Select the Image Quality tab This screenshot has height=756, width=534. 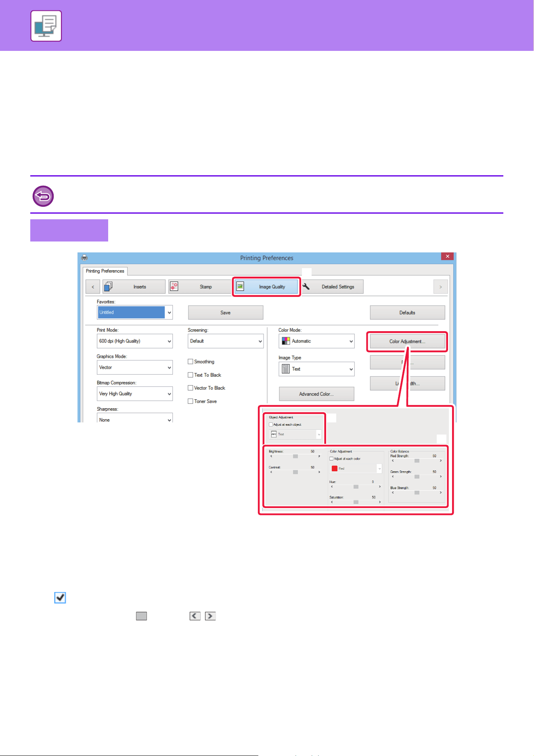point(266,286)
